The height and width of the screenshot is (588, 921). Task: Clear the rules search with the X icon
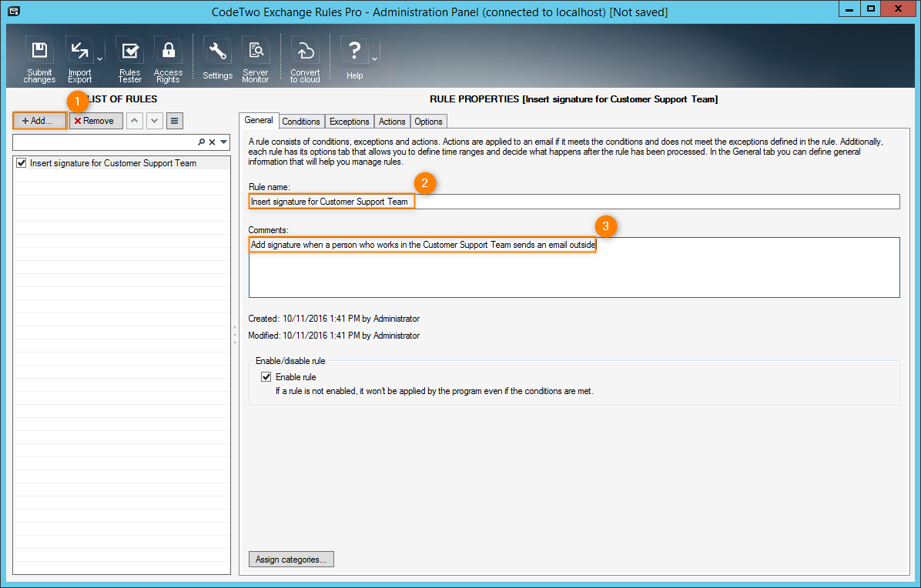click(213, 142)
